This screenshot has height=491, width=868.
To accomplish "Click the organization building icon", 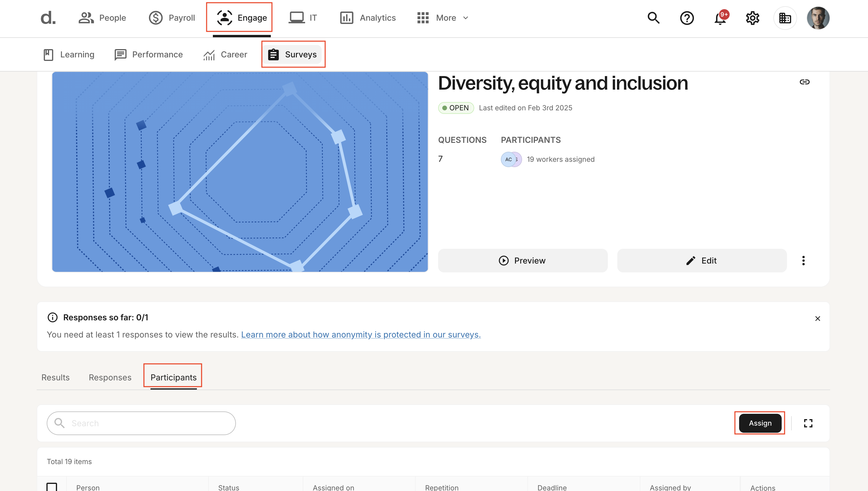I will tap(785, 18).
